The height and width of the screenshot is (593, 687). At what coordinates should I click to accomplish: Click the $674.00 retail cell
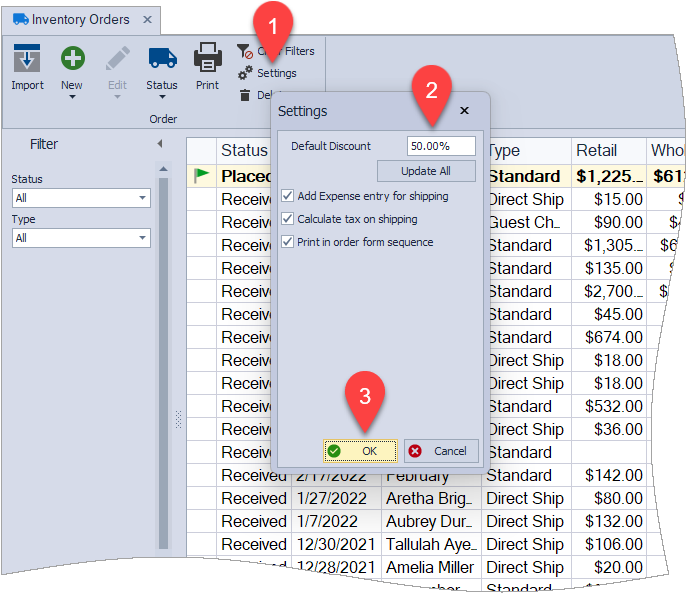608,337
